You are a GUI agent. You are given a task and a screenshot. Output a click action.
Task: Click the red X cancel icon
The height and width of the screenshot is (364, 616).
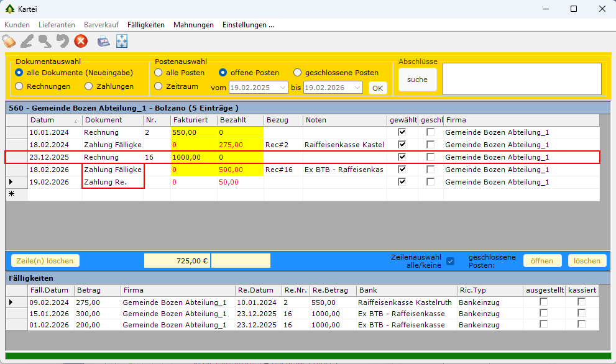point(81,42)
